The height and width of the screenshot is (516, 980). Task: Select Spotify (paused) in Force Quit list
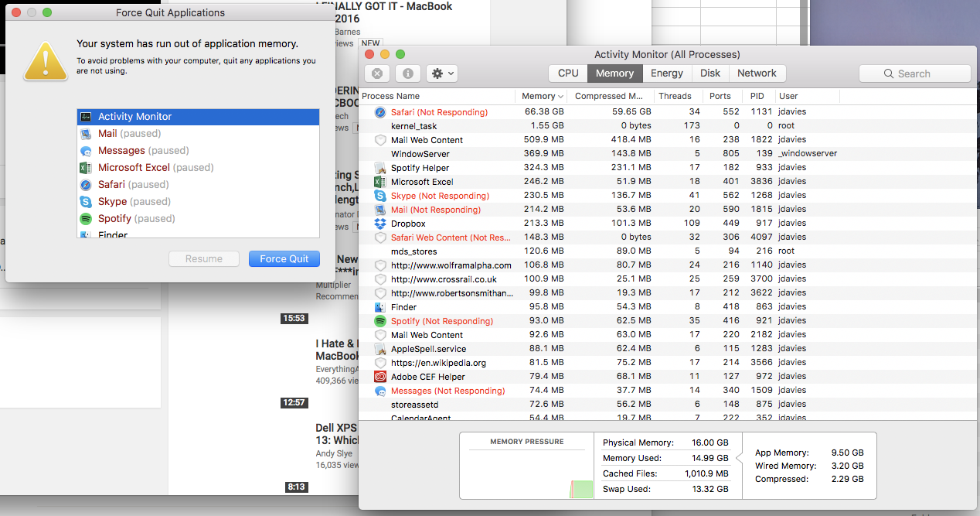199,219
